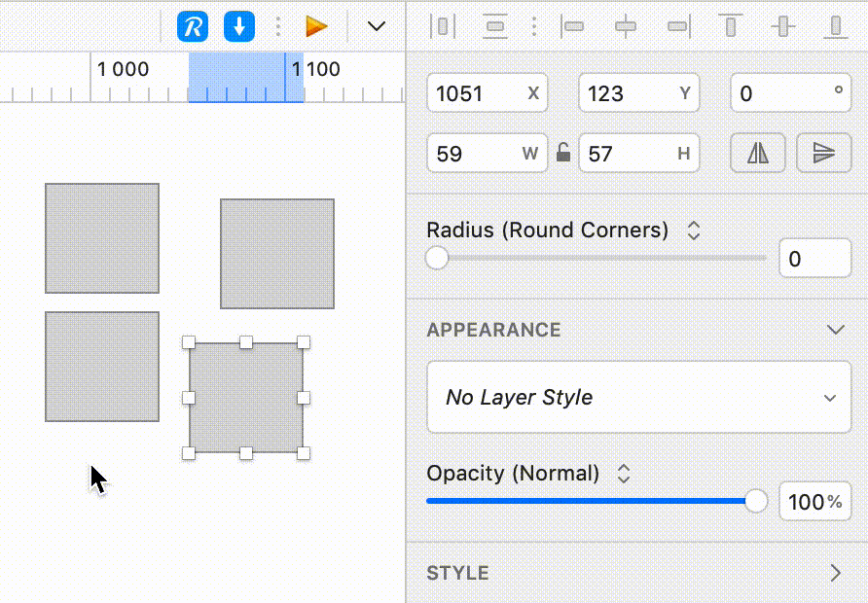Align layers to horizontal center
Image resolution: width=868 pixels, height=603 pixels.
click(626, 26)
